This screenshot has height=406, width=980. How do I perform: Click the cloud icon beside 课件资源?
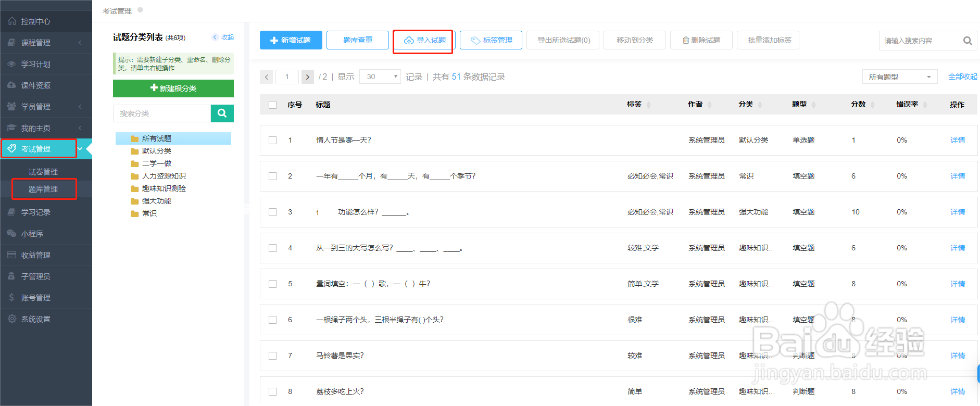(11, 85)
